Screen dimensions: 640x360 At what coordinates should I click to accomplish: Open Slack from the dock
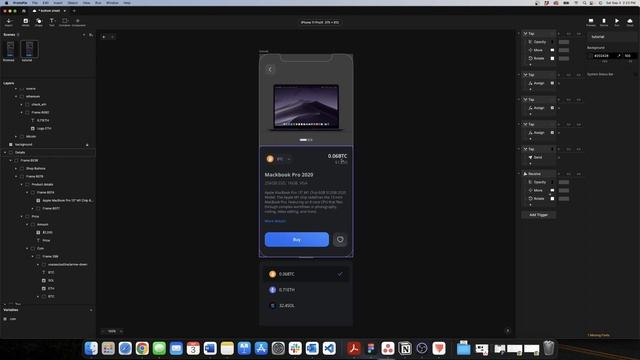click(295, 348)
